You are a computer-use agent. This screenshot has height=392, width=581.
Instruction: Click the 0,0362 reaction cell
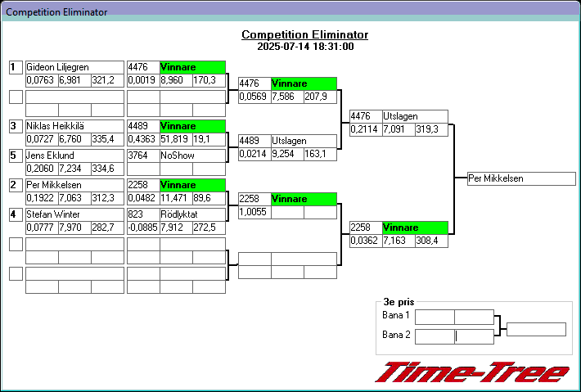tap(366, 241)
